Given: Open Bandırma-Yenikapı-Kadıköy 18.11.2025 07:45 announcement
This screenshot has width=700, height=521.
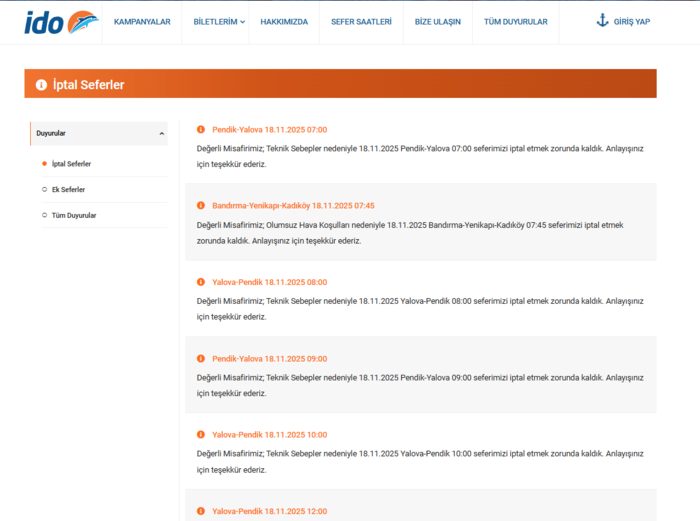Looking at the screenshot, I should [293, 205].
